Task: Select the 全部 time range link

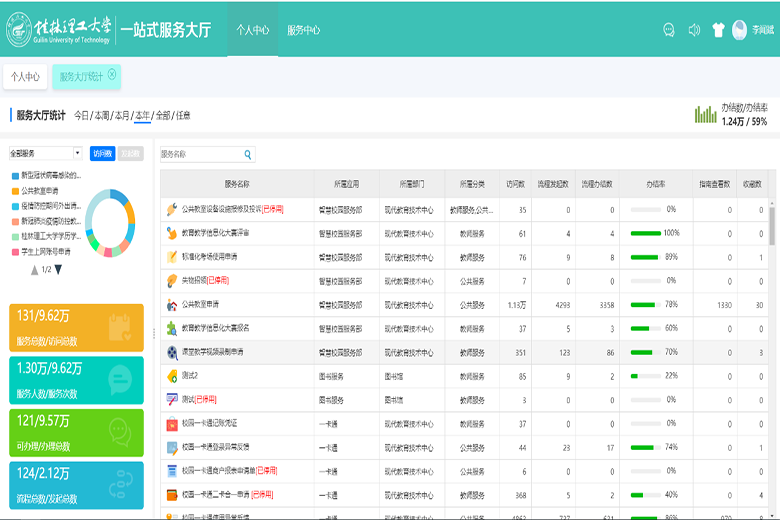Action: coord(163,116)
